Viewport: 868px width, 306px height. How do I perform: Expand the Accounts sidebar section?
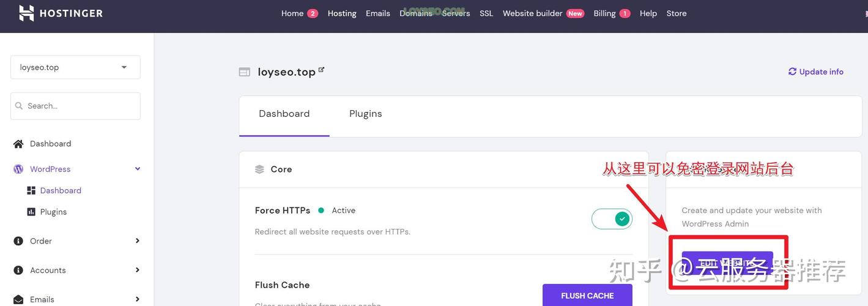pos(138,271)
